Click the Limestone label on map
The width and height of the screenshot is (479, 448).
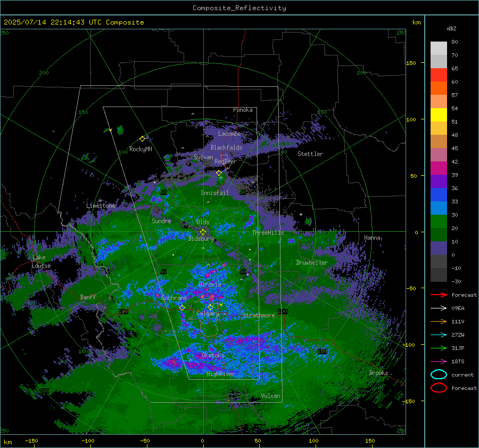(x=101, y=206)
